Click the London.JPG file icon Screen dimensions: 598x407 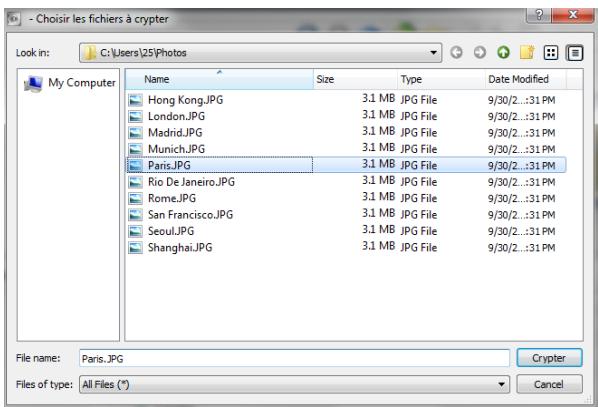[x=135, y=117]
